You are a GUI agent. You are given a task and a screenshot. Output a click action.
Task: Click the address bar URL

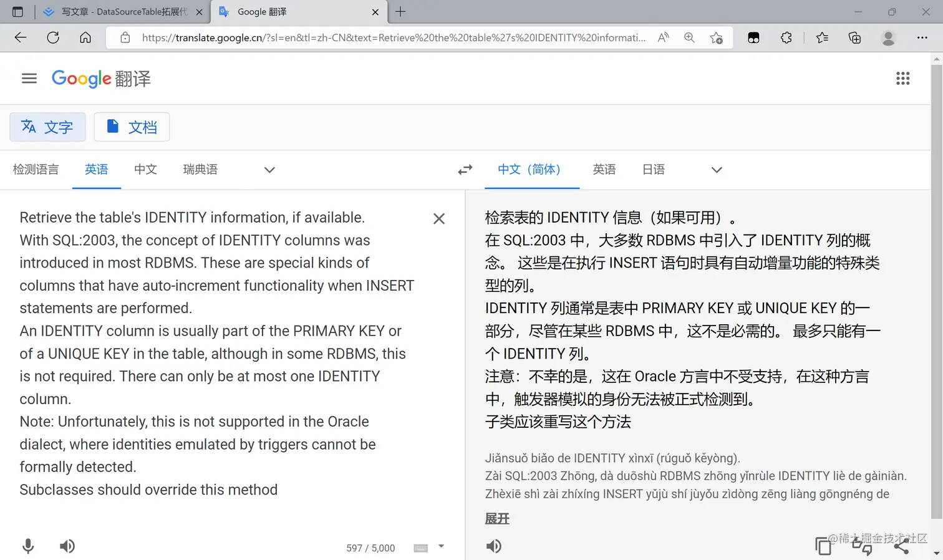(394, 38)
